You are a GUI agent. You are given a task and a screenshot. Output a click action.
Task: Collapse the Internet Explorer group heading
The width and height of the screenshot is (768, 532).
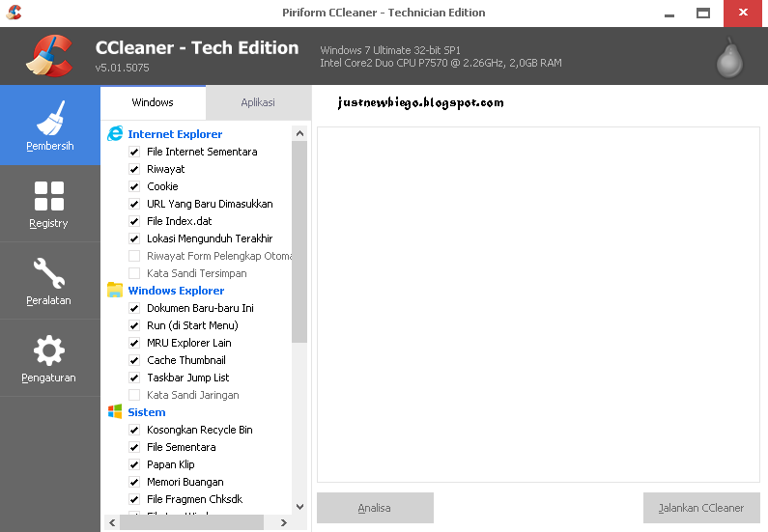(x=175, y=134)
